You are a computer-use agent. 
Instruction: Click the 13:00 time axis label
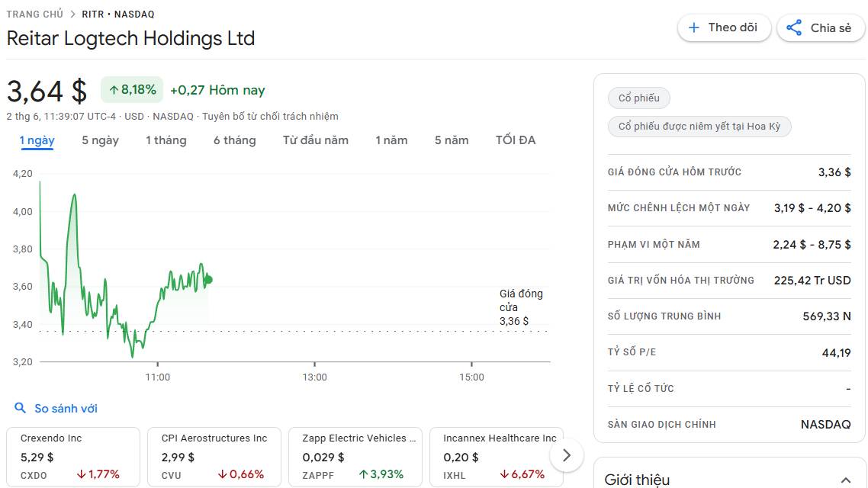pos(314,377)
